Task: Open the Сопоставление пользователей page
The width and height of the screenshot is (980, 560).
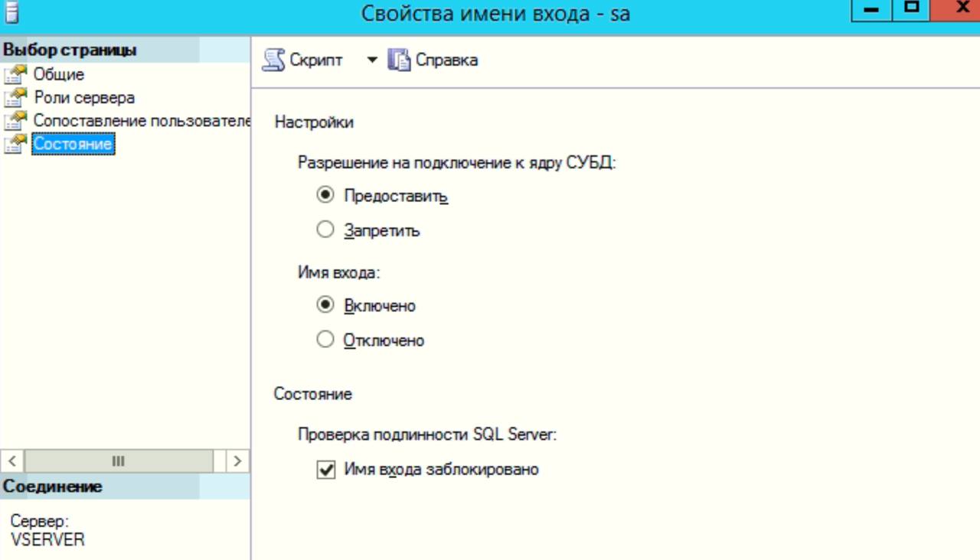Action: pos(142,121)
